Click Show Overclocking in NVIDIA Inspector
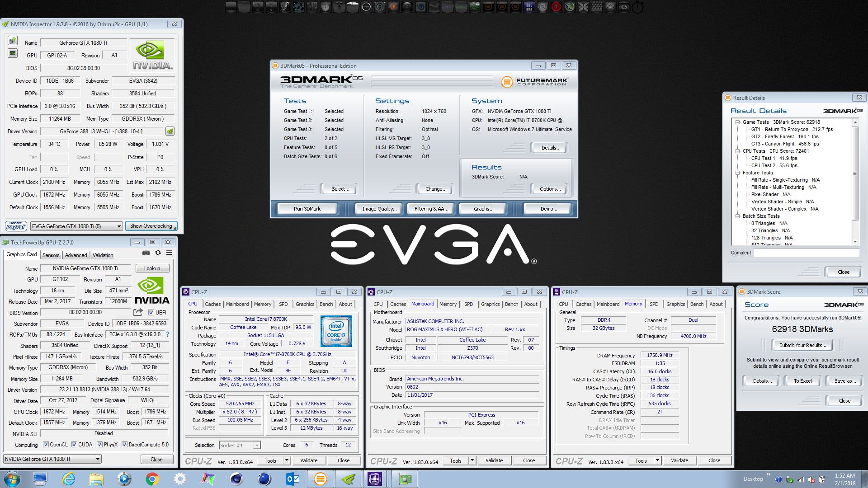This screenshot has height=488, width=868. tap(151, 226)
